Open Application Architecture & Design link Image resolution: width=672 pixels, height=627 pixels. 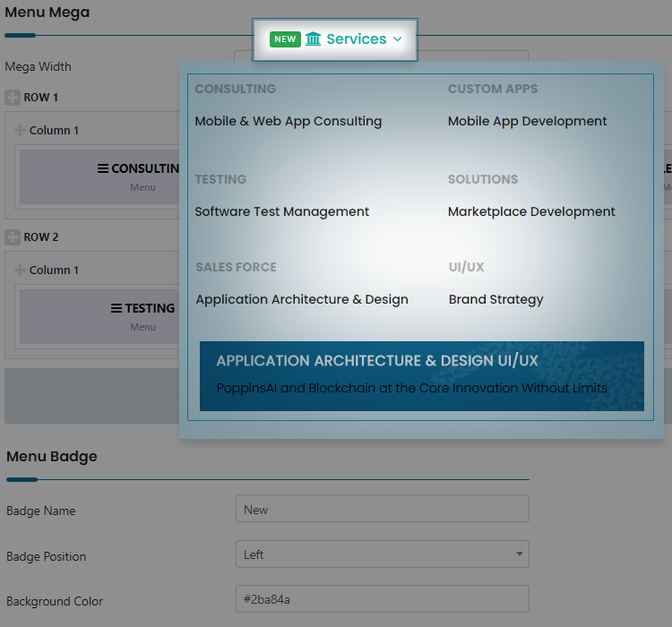click(x=302, y=299)
